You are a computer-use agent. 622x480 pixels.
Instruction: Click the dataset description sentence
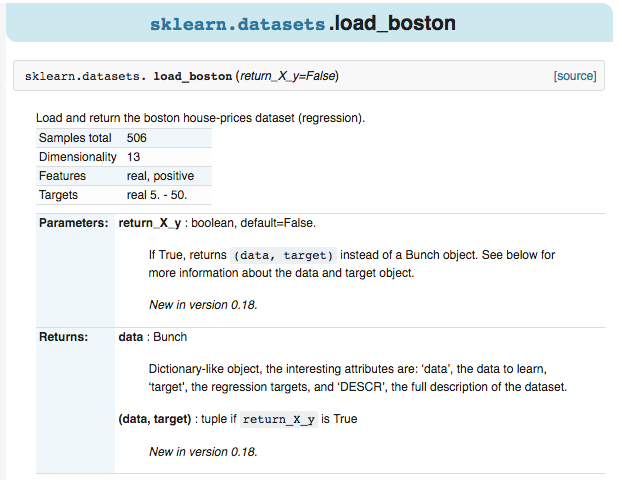pyautogui.click(x=200, y=118)
